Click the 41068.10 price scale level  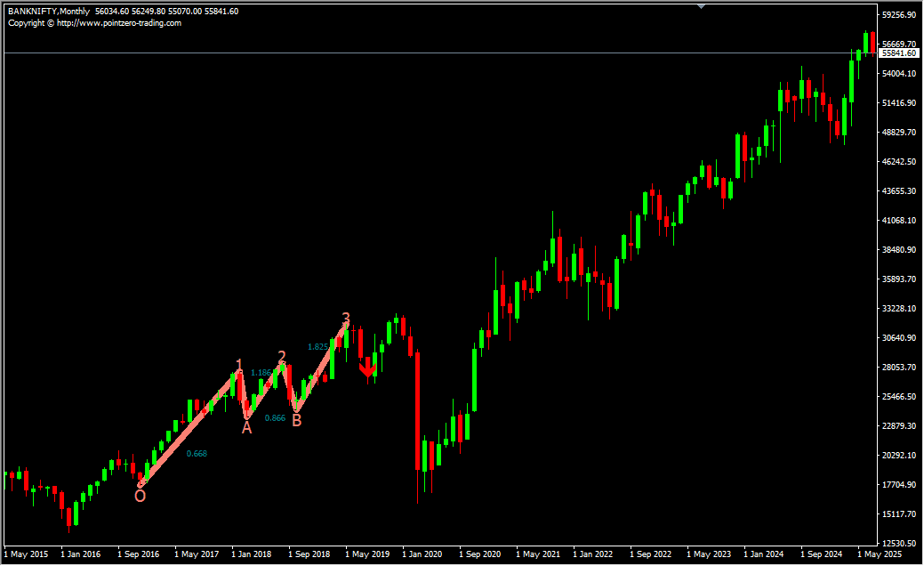point(899,221)
